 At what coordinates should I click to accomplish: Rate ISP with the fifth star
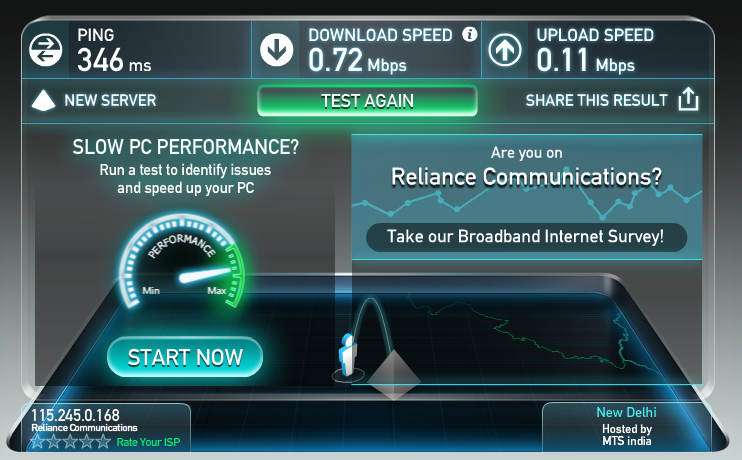103,442
